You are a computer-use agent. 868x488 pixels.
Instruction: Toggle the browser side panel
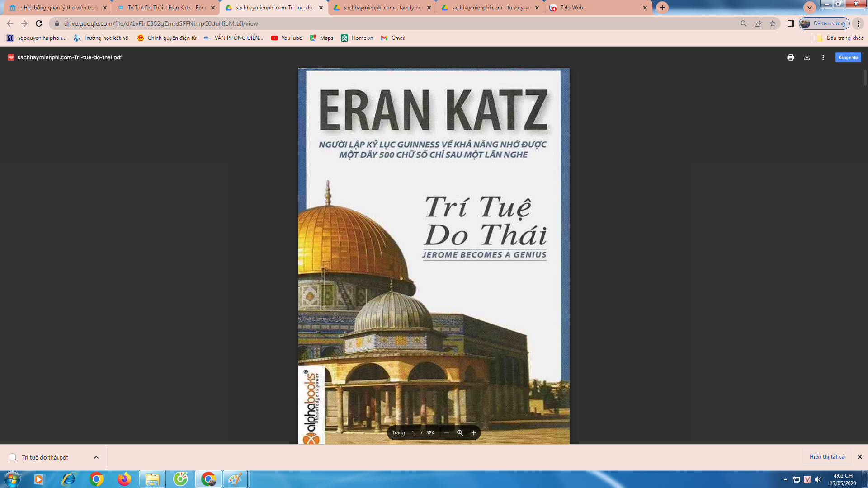[x=790, y=23]
